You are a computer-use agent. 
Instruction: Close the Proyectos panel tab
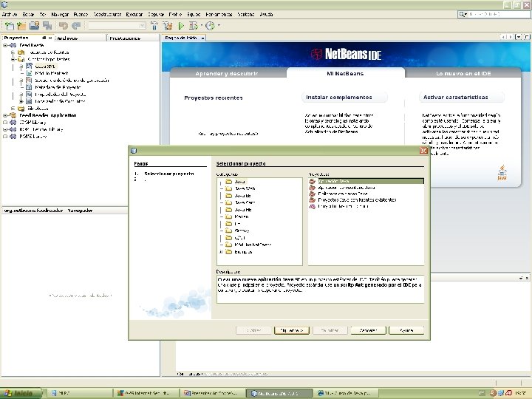tap(50, 38)
